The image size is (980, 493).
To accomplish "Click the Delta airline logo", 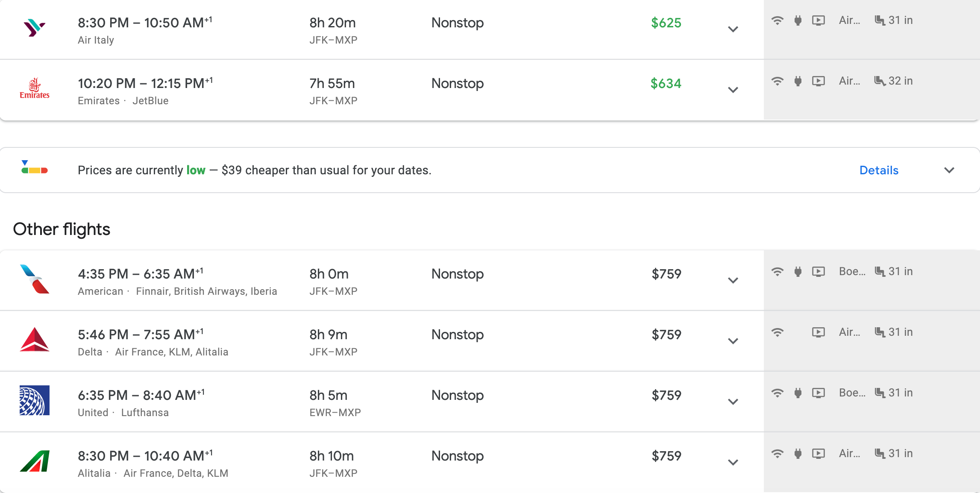I will 35,340.
